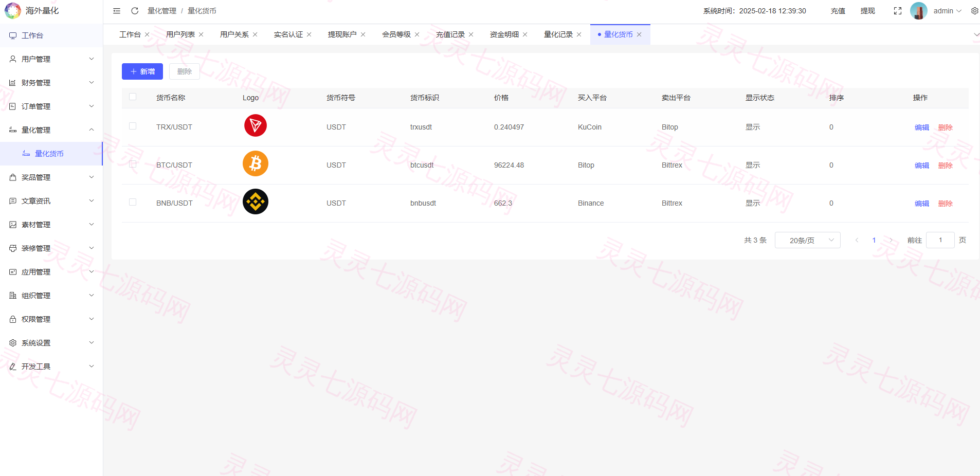Delete the BNB/USDT row via 删除
This screenshot has width=980, height=476.
point(946,204)
